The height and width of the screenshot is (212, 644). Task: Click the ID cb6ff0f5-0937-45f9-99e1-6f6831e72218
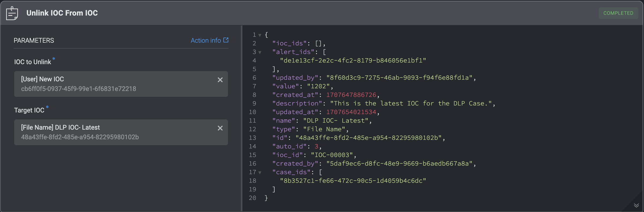click(78, 89)
